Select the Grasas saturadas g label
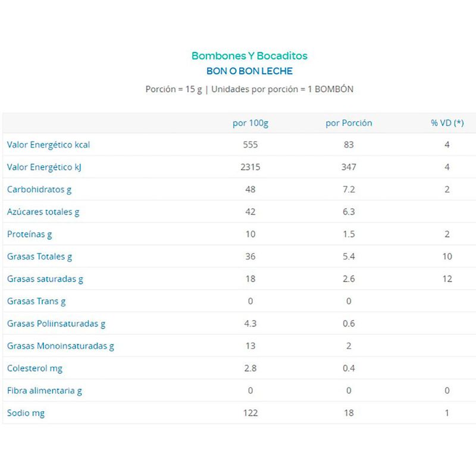This screenshot has height=476, width=476. pyautogui.click(x=45, y=278)
